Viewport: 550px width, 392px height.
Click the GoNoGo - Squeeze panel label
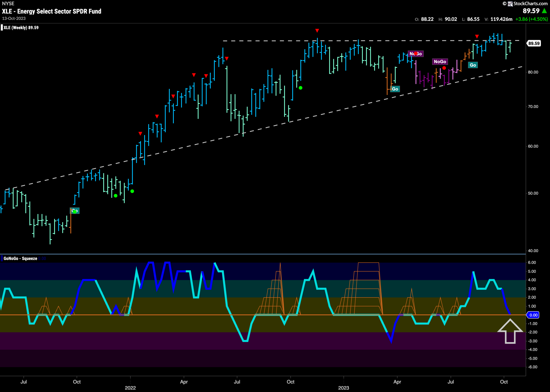click(x=21, y=259)
